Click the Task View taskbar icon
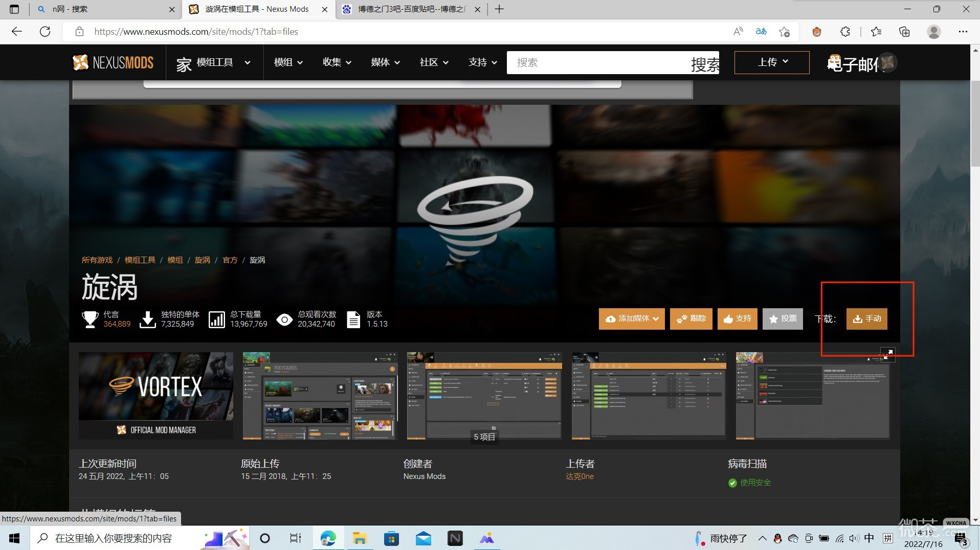This screenshot has height=550, width=980. [296, 538]
